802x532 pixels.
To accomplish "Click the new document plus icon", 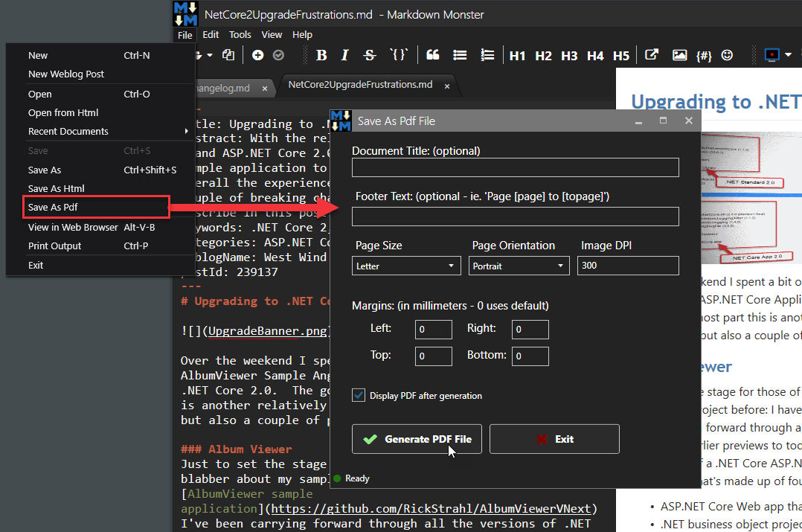I will 257,55.
